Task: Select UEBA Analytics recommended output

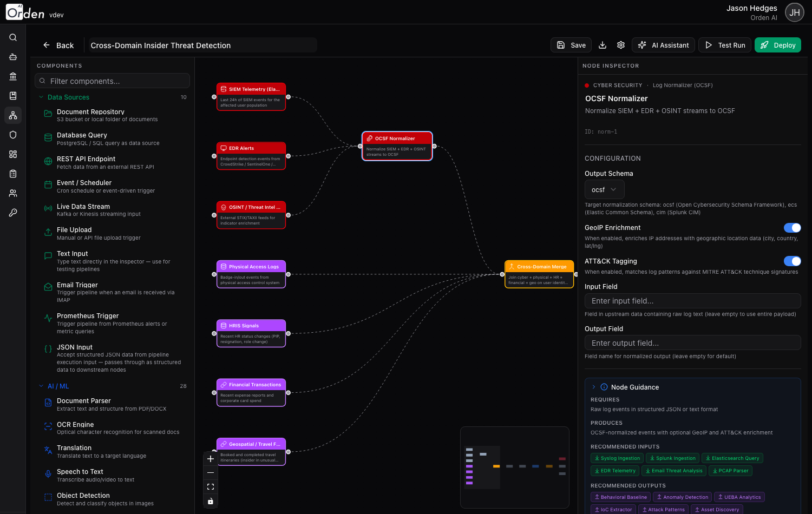Action: point(739,497)
